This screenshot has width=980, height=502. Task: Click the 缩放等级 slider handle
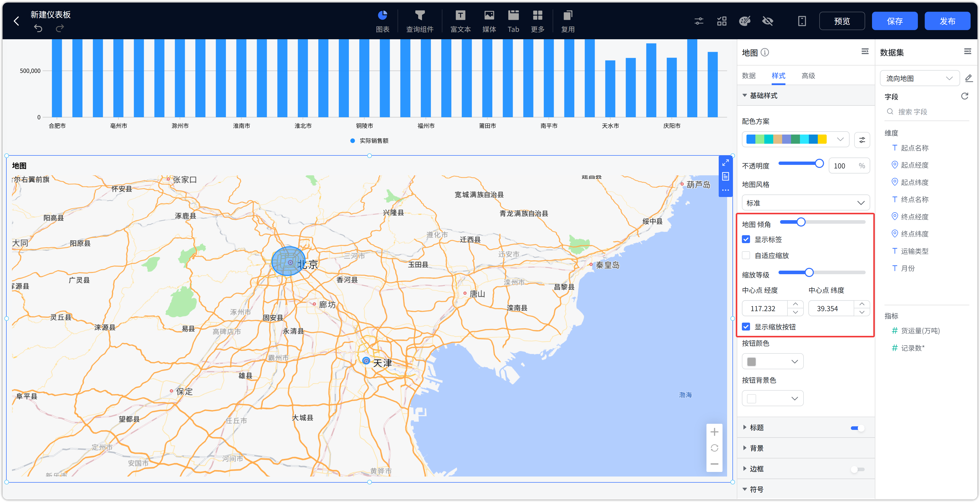[x=809, y=272]
